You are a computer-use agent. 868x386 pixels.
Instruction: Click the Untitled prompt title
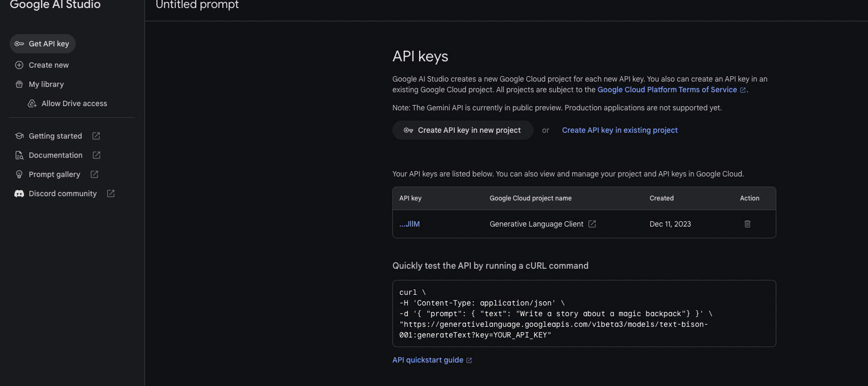coord(197,5)
